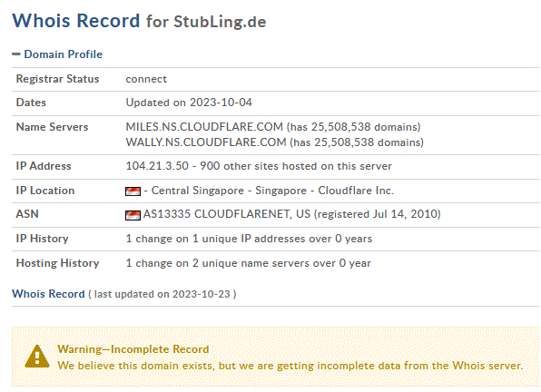Click the Registrar Status value connect
Screen dimensions: 541x392
(146, 79)
